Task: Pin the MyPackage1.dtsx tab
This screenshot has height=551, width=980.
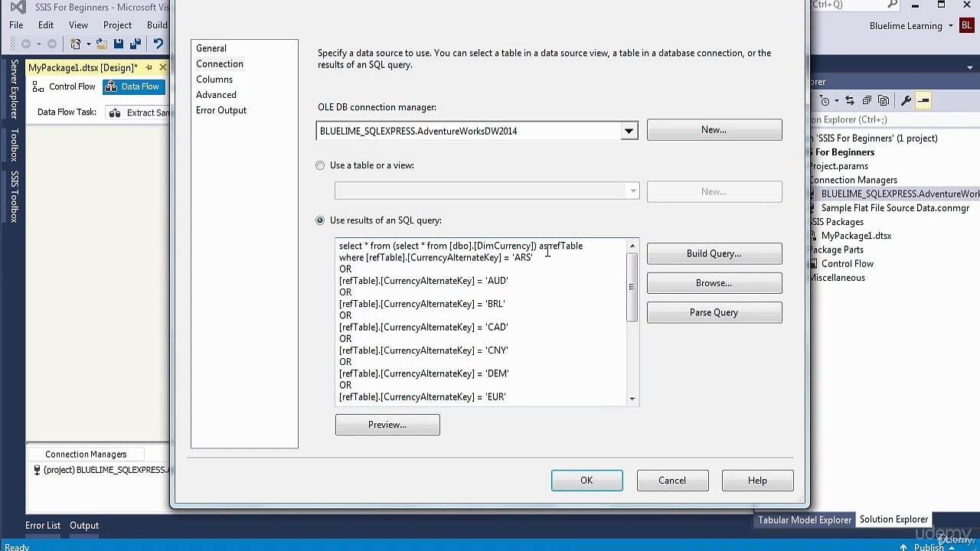Action: [x=149, y=68]
